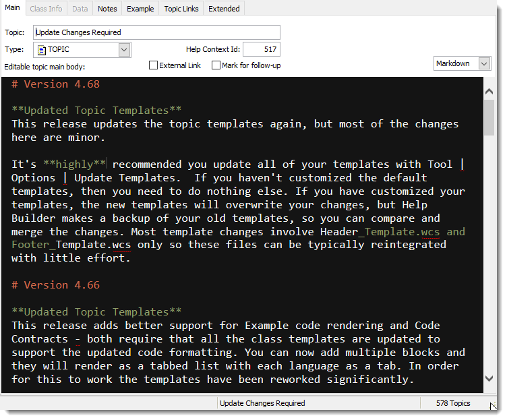Click the '# Version 4.68' heading line
Image resolution: width=507 pixels, height=420 pixels.
[55, 84]
